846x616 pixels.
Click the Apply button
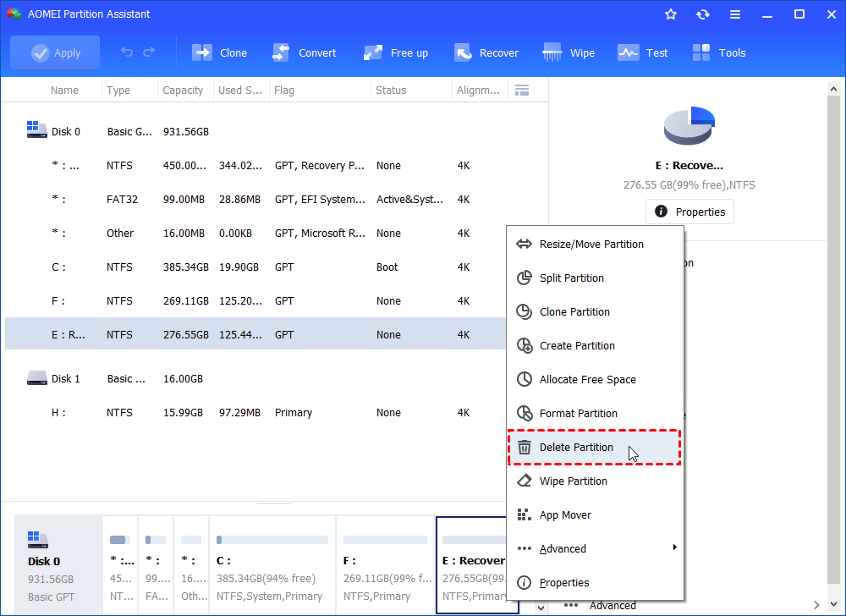click(54, 52)
